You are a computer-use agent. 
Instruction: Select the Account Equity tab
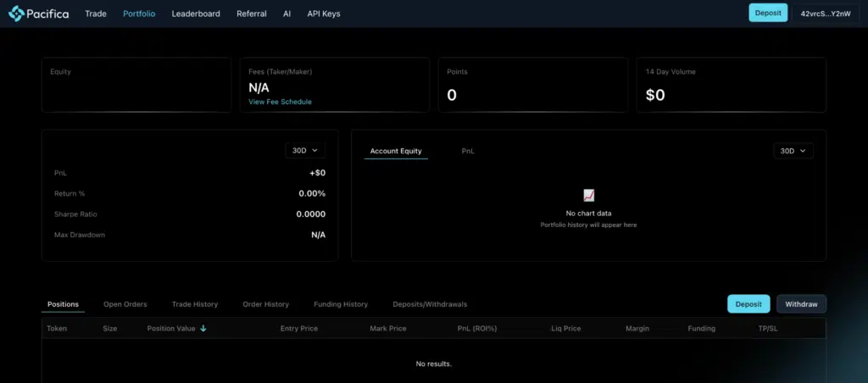[396, 151]
